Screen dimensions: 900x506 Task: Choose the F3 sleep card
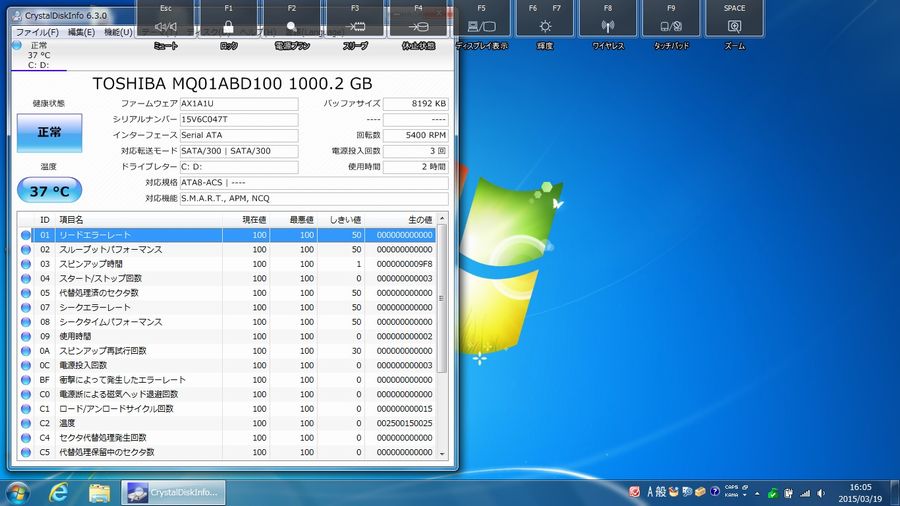355,18
